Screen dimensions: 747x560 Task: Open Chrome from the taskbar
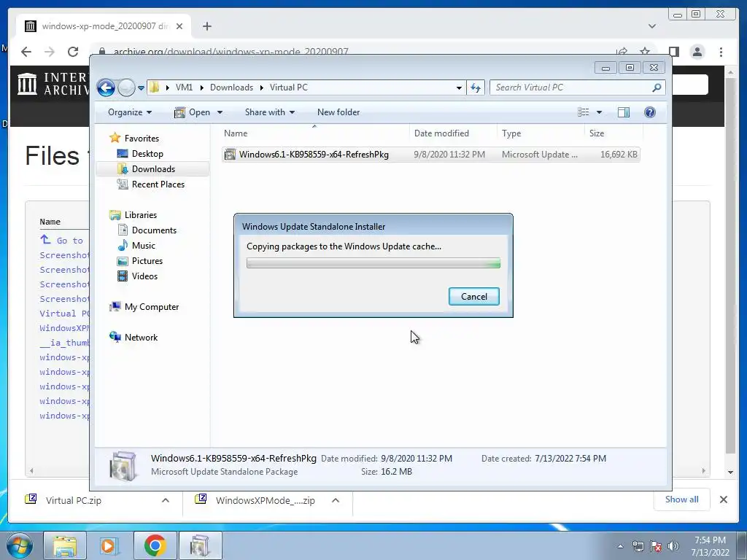coord(155,545)
